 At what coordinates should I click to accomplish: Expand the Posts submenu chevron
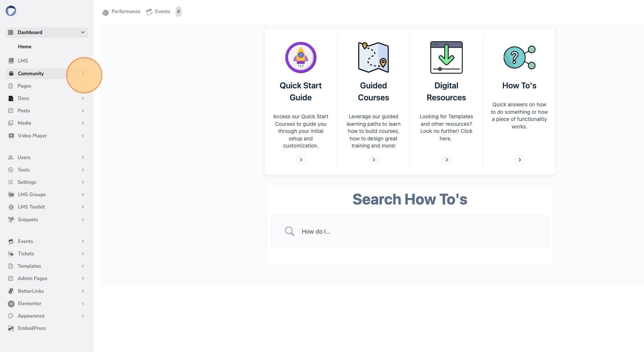tap(83, 111)
